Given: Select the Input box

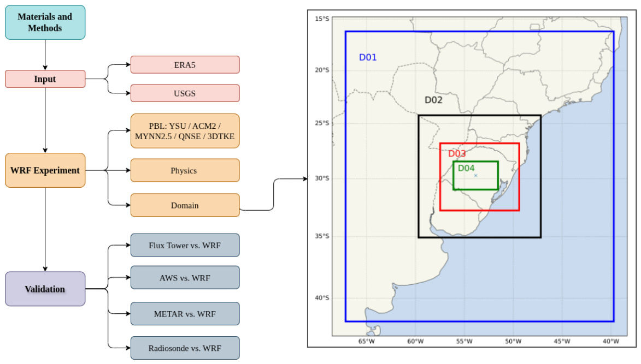Looking at the screenshot, I should tap(45, 79).
